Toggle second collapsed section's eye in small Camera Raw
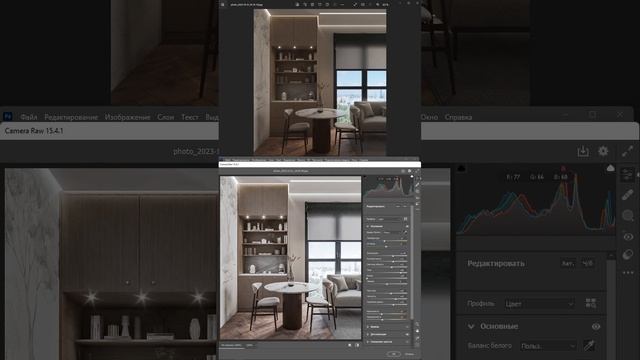This screenshot has height=360, width=640. 407,334
